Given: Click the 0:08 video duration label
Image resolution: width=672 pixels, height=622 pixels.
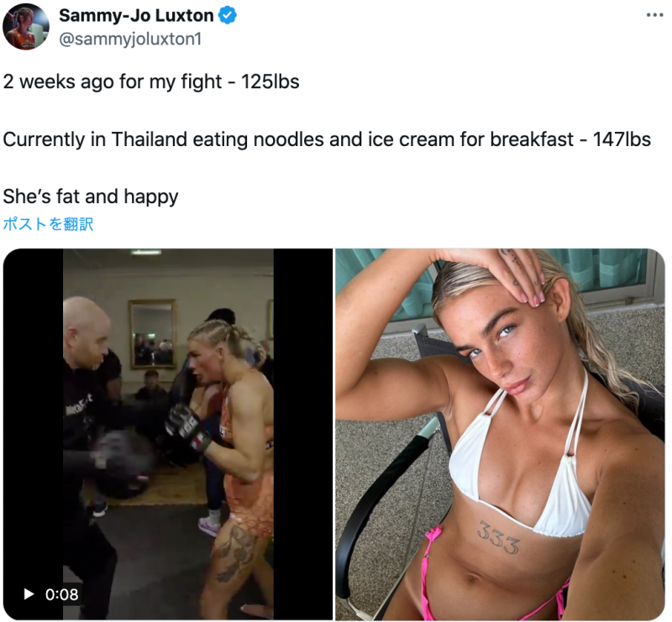Looking at the screenshot, I should click(x=61, y=594).
